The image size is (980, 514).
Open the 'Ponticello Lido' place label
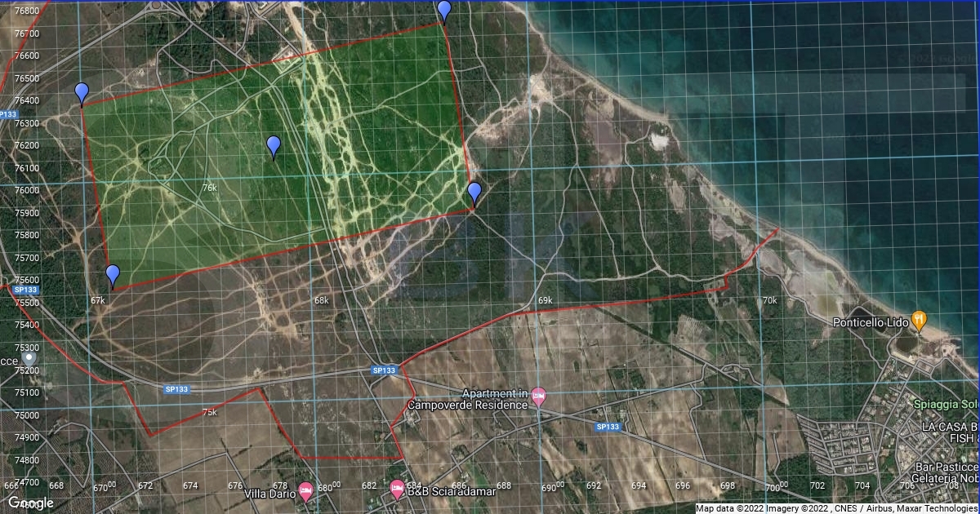(871, 323)
